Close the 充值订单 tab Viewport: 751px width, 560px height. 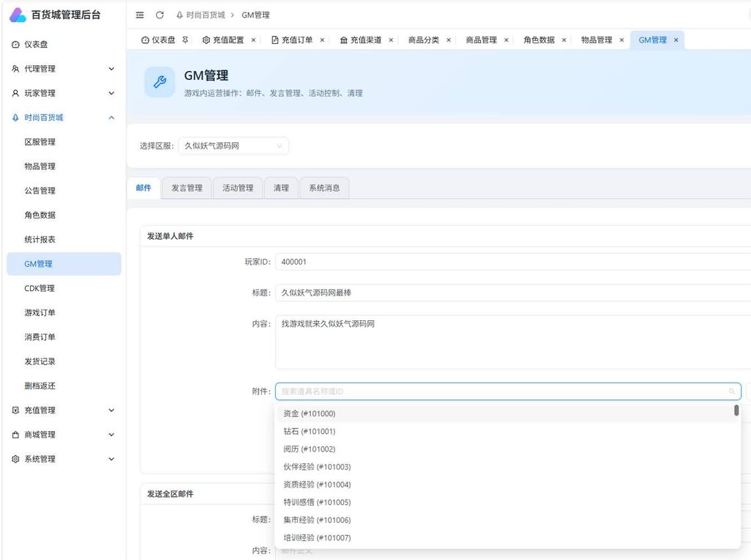click(x=323, y=40)
